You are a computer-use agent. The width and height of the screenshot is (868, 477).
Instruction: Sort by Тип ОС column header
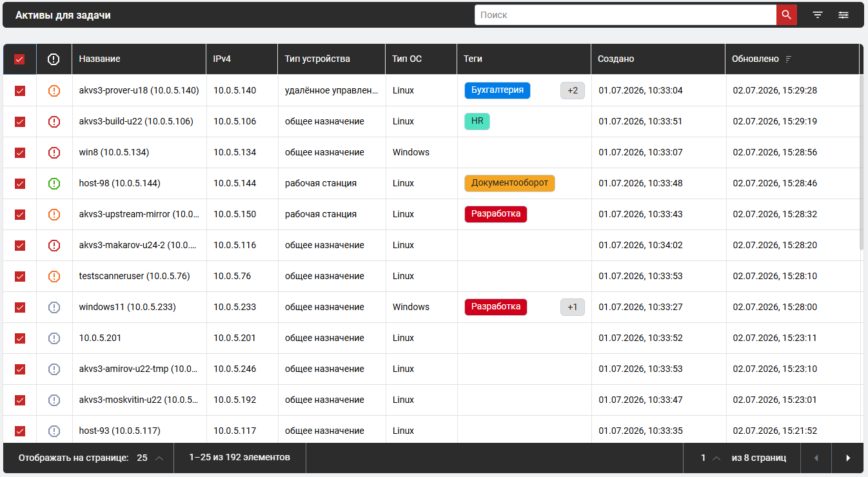(407, 59)
